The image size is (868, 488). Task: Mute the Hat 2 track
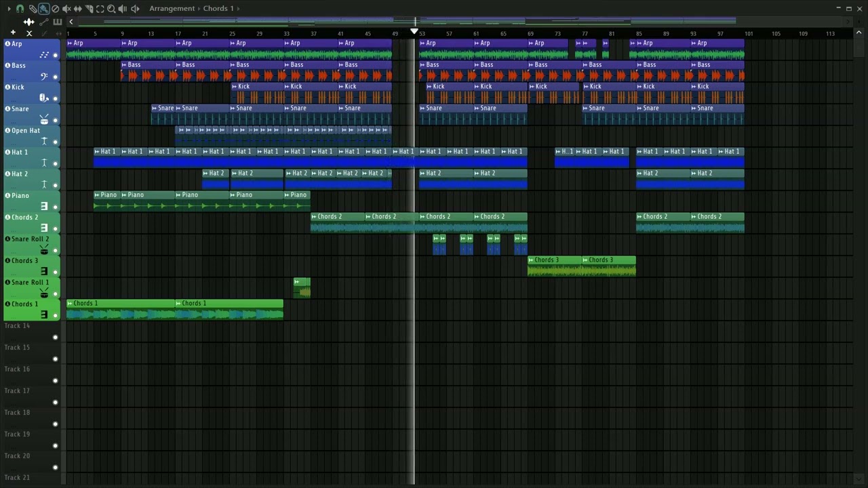[x=56, y=186]
